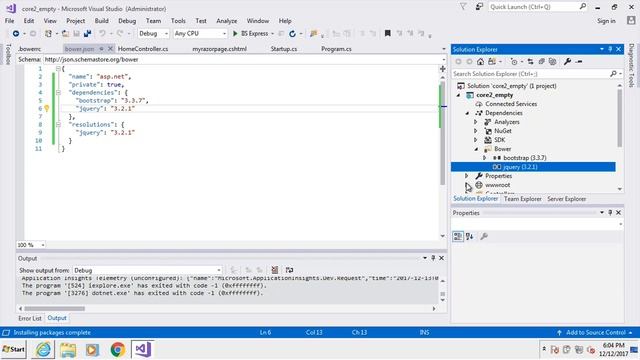Click the Pending Changes Filter icon

click(514, 62)
